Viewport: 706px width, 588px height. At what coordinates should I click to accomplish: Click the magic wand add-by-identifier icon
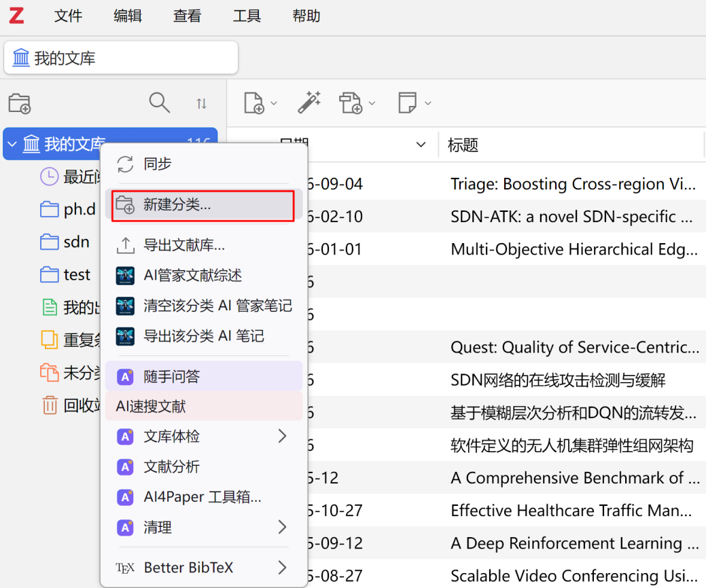point(309,103)
